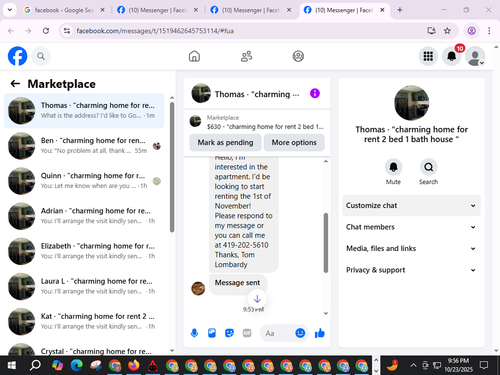Screen dimensions: 500x375
Task: Open the Chrome profile icon
Action: 471,31
